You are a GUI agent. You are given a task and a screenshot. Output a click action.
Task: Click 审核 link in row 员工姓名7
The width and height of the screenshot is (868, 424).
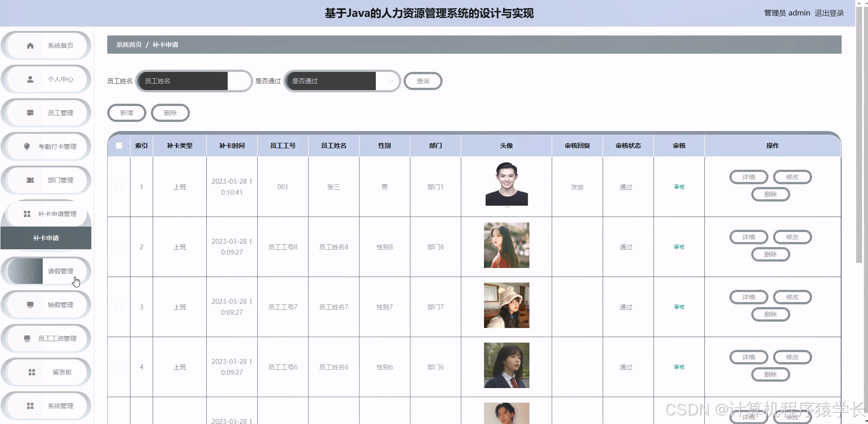679,307
